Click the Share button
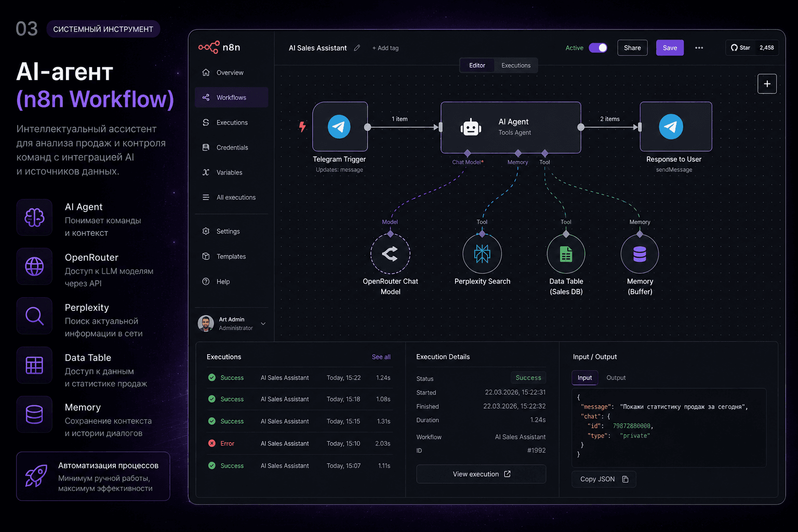This screenshot has width=798, height=532. (632, 48)
